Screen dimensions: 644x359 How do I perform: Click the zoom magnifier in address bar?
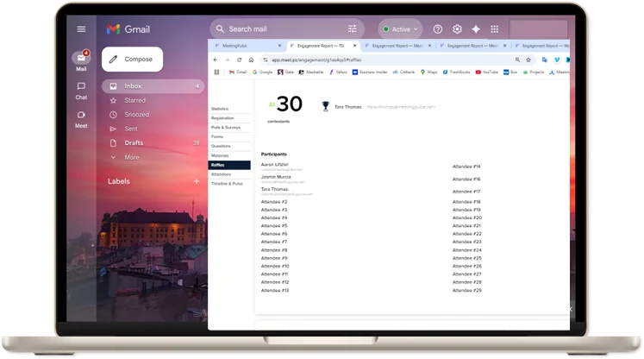pos(517,60)
